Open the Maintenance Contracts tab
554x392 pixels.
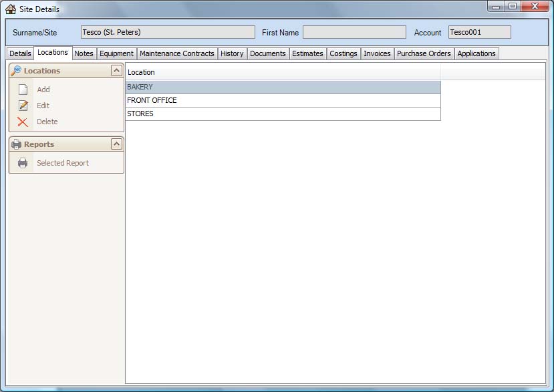(177, 53)
